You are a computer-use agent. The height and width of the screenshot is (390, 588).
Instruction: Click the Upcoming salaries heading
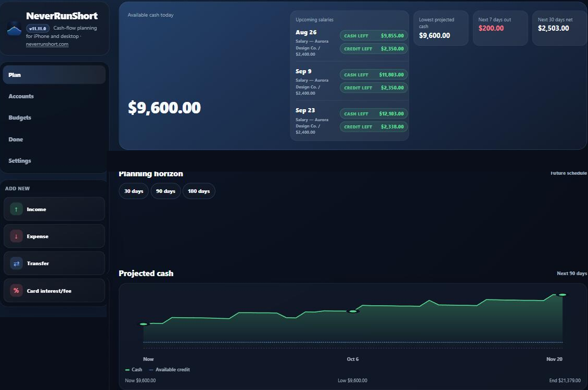(314, 19)
